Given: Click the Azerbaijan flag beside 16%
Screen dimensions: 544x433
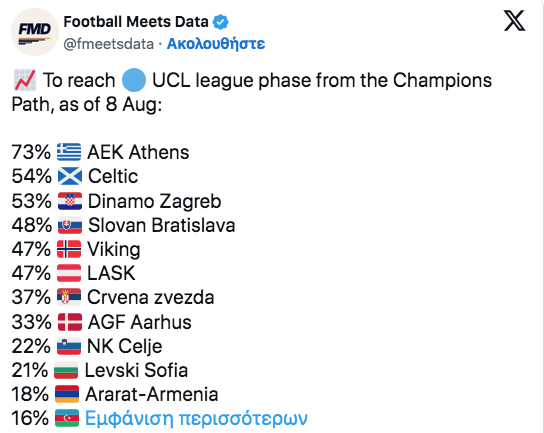Looking at the screenshot, I should coord(67,418).
